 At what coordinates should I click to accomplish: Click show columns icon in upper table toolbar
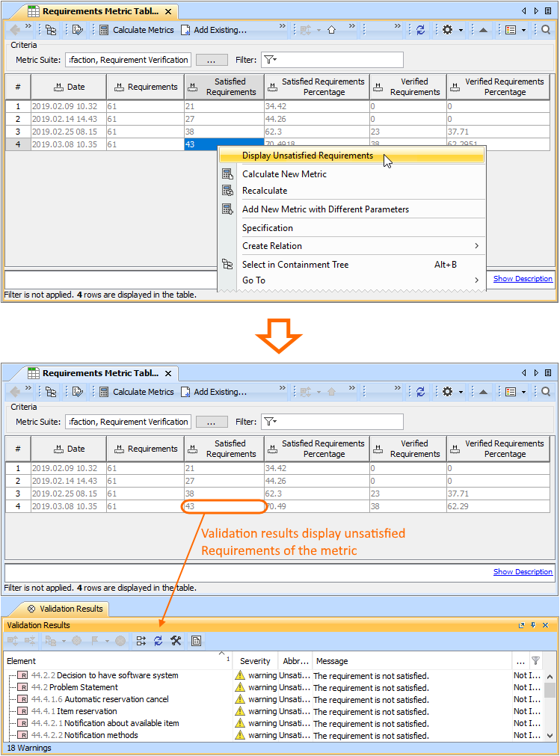click(x=511, y=30)
